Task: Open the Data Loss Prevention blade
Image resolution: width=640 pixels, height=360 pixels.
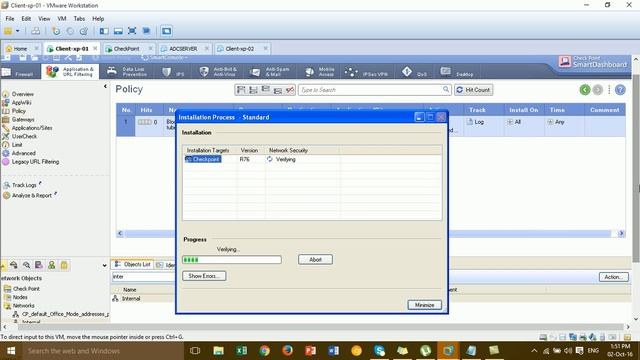Action: [127, 72]
